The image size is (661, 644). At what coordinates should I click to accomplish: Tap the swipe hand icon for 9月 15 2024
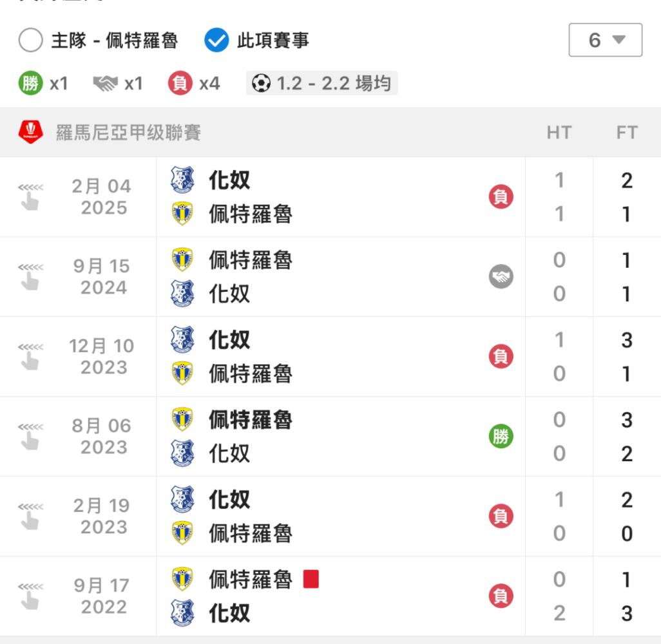[30, 276]
